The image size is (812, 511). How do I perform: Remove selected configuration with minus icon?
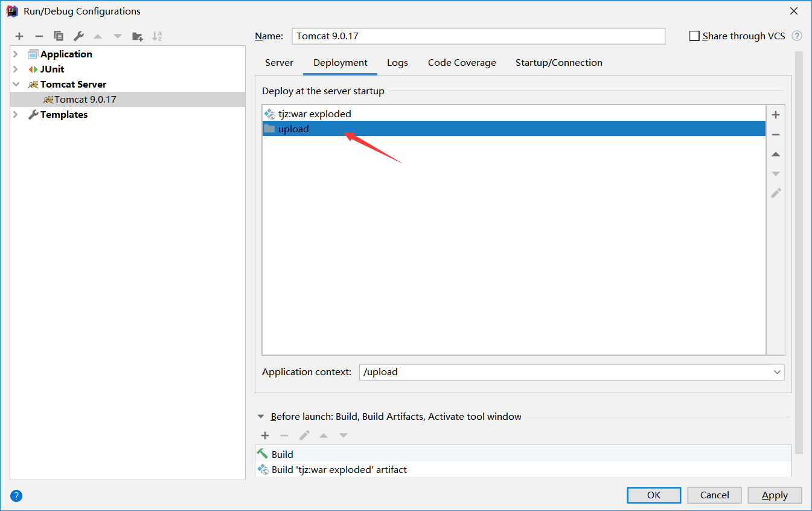point(39,36)
